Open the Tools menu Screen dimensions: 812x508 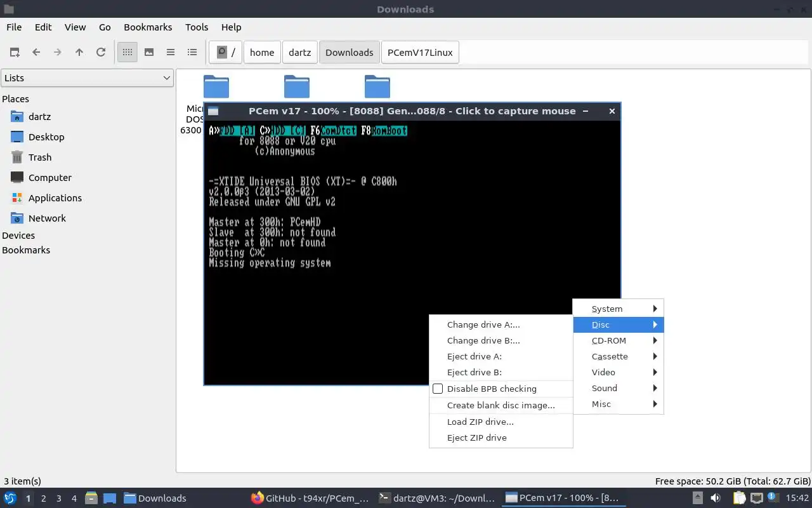(197, 27)
